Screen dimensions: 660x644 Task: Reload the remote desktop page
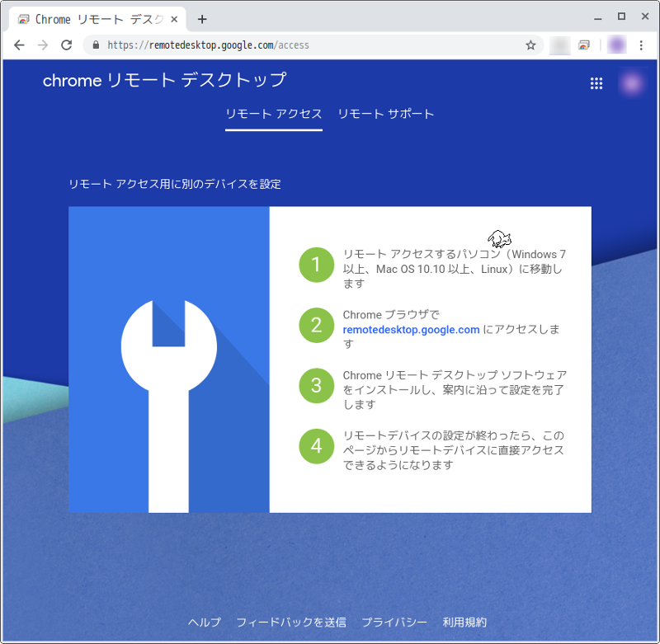(67, 45)
